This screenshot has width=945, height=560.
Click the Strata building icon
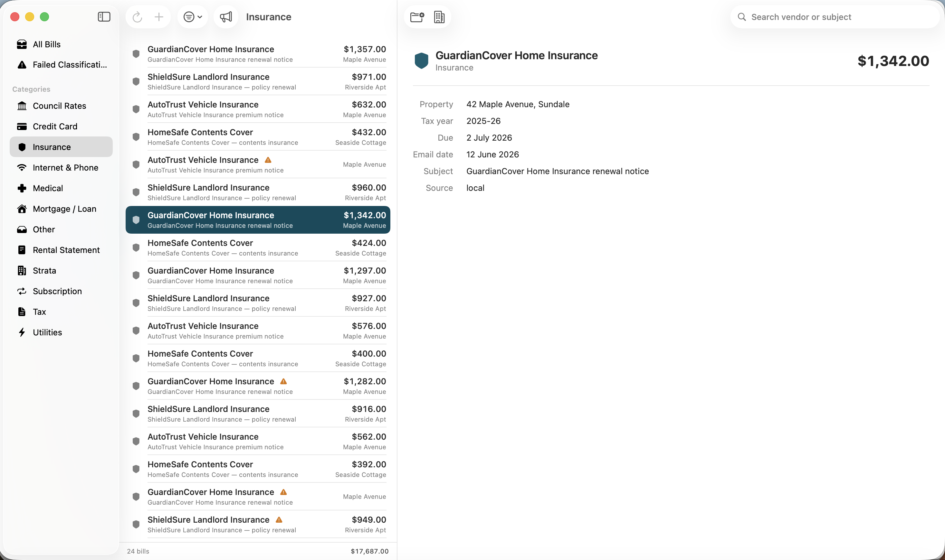click(22, 271)
